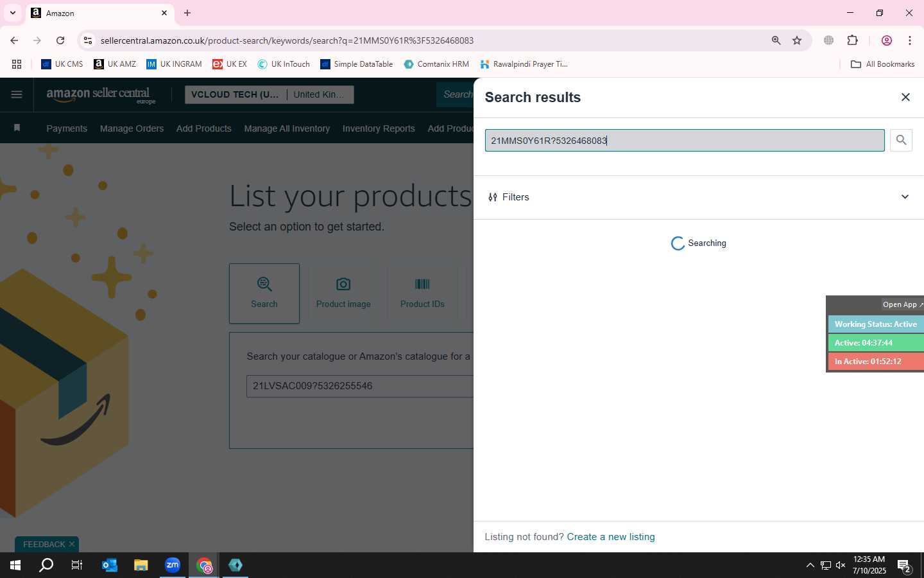
Task: Open the apps grid in bookmarks bar
Action: [x=17, y=64]
